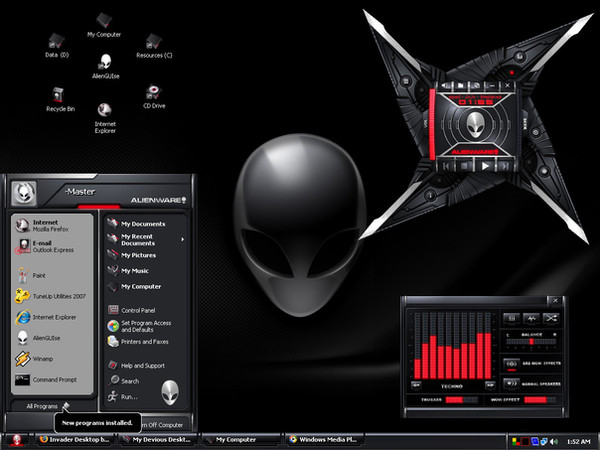This screenshot has width=600, height=450.
Task: Open the CD Drive desktop icon
Action: [x=154, y=97]
